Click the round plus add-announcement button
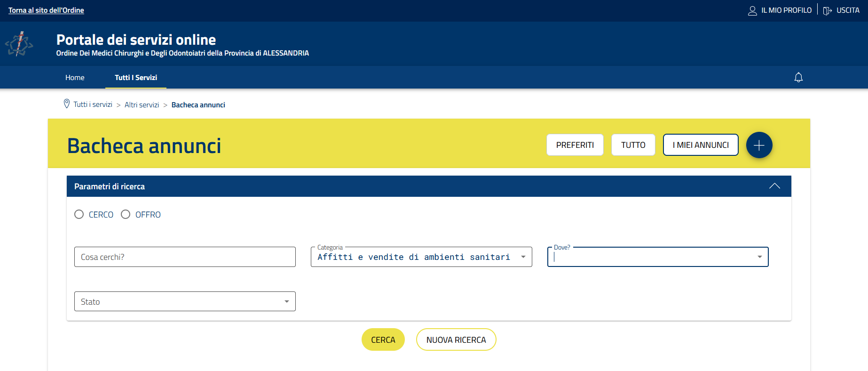 759,145
